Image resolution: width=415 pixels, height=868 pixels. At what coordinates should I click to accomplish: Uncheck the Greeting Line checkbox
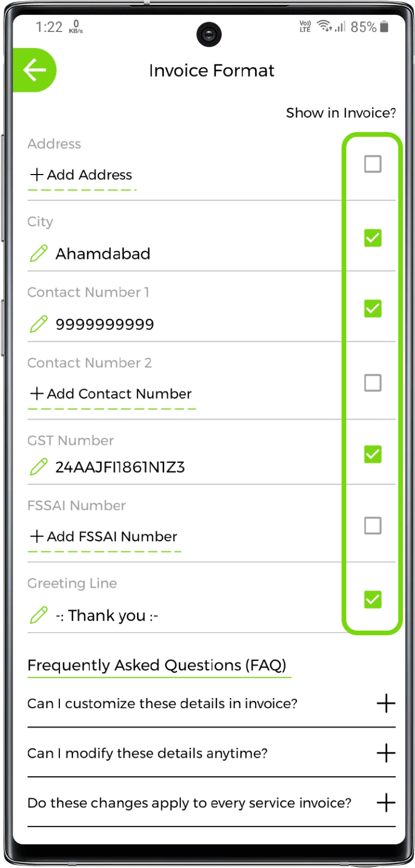pyautogui.click(x=373, y=599)
